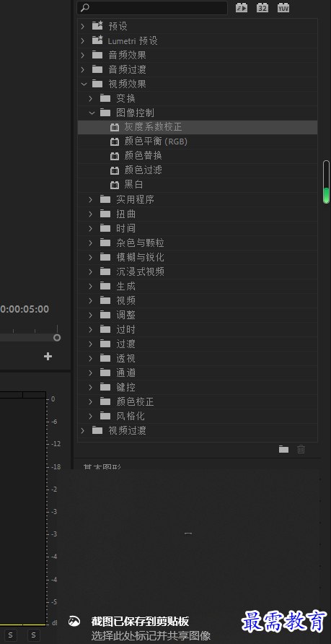Click the 图像控制 folder icon
This screenshot has width=331, height=644.
click(x=105, y=113)
